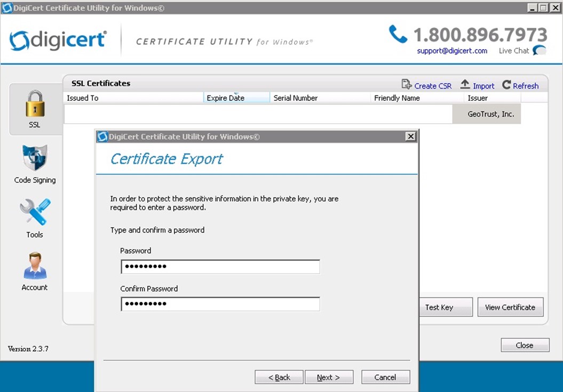
Task: Focus the Password input field
Action: pyautogui.click(x=220, y=267)
